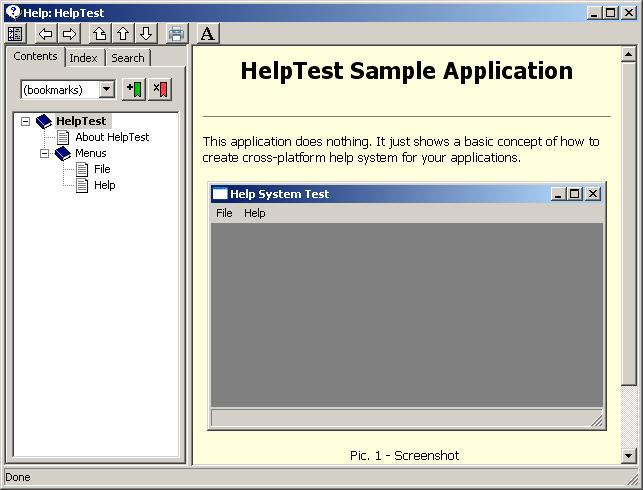Switch to the Search tab
The image size is (643, 490).
point(128,58)
